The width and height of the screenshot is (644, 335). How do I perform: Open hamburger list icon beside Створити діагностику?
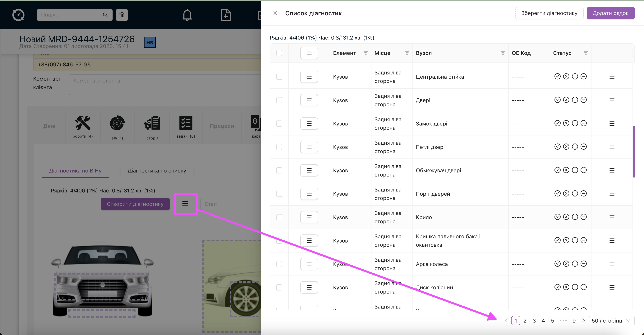click(185, 204)
